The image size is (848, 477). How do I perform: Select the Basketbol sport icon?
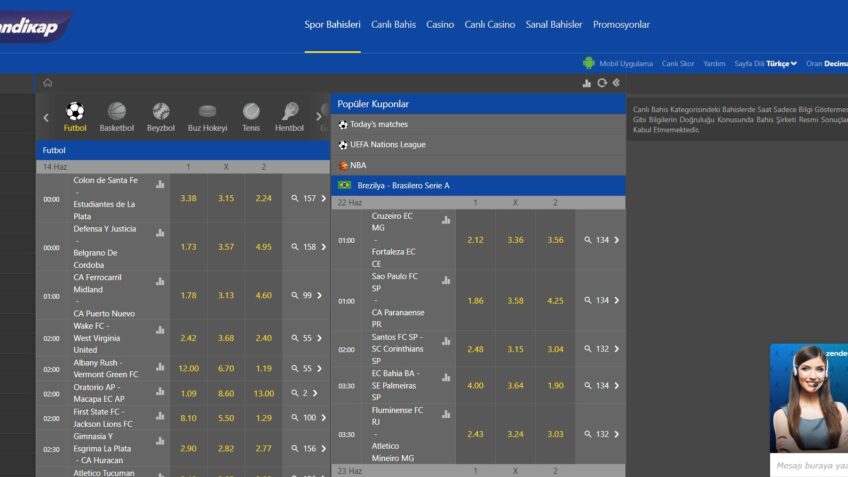coord(117,111)
